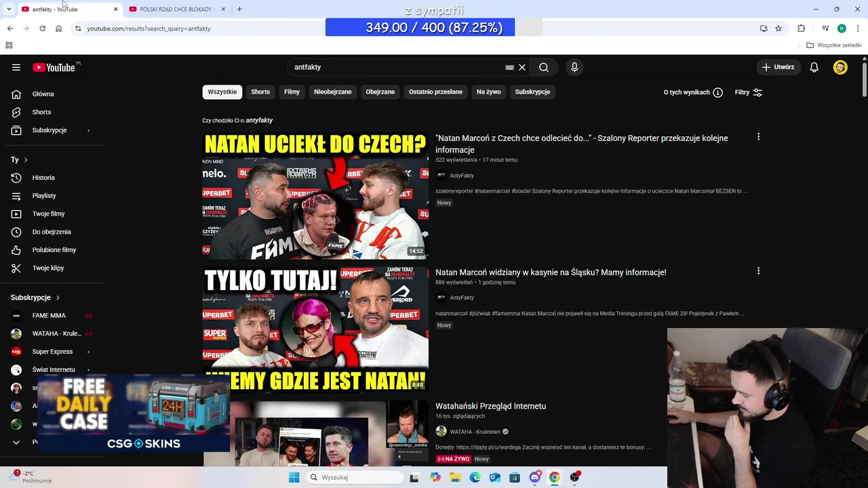Open WATAHA - Królestwo channel link in results
The image size is (868, 488).
[x=475, y=432]
